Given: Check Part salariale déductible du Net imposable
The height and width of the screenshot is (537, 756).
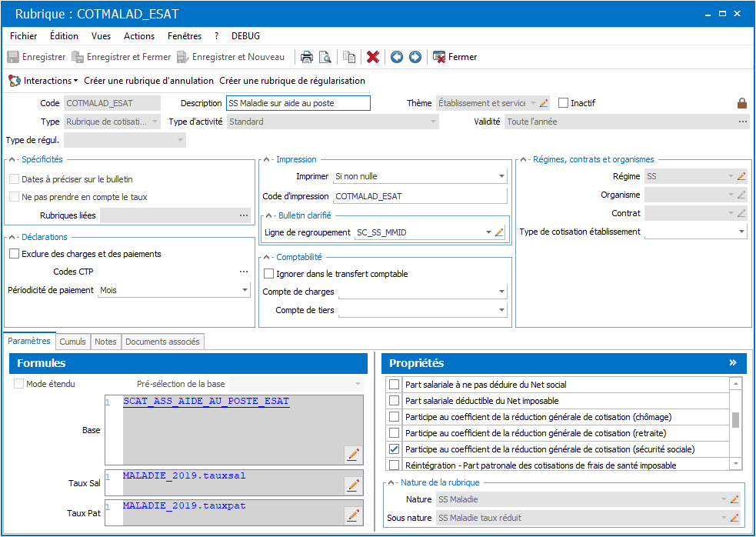Looking at the screenshot, I should [395, 401].
